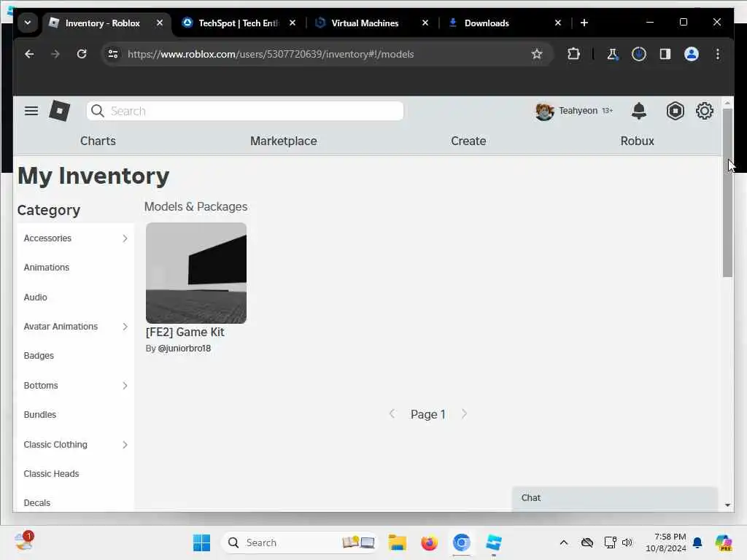Open the Chrome Labs flask icon
The image size is (747, 560).
(613, 54)
